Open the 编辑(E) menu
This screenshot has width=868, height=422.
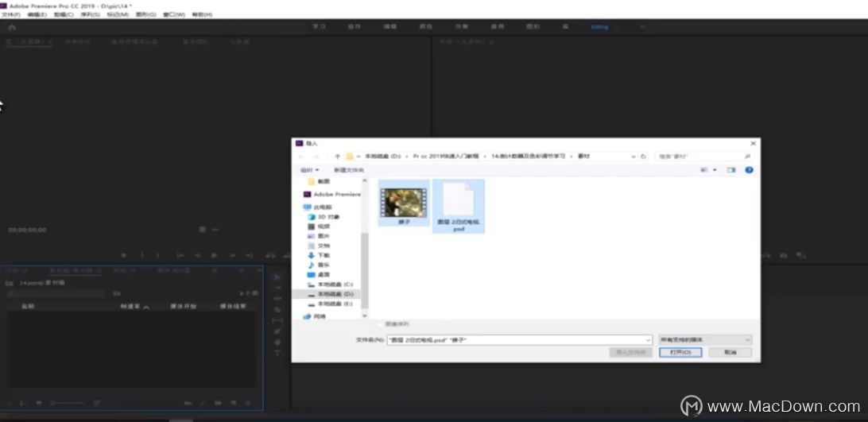(x=37, y=14)
